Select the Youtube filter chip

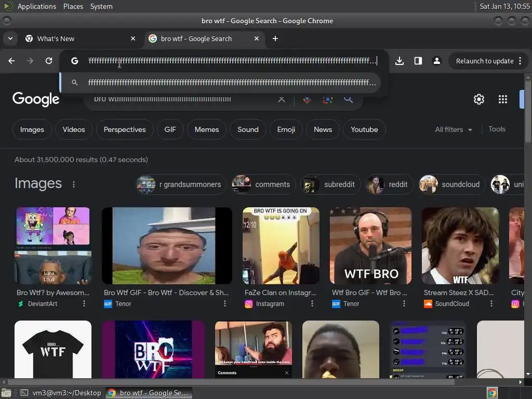[364, 129]
